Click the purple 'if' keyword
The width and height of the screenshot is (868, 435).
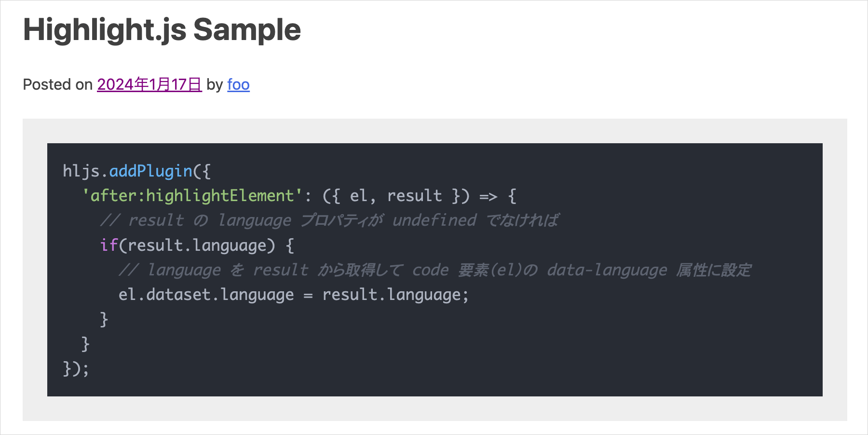click(x=108, y=245)
